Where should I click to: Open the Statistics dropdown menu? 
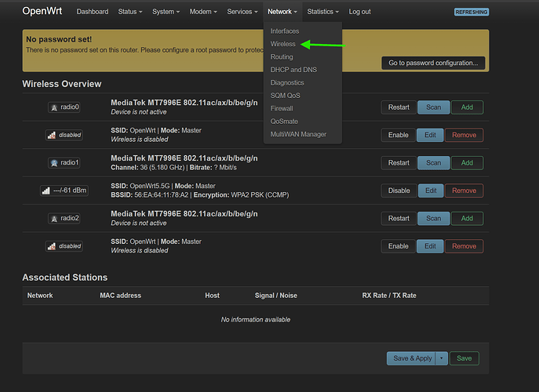322,12
